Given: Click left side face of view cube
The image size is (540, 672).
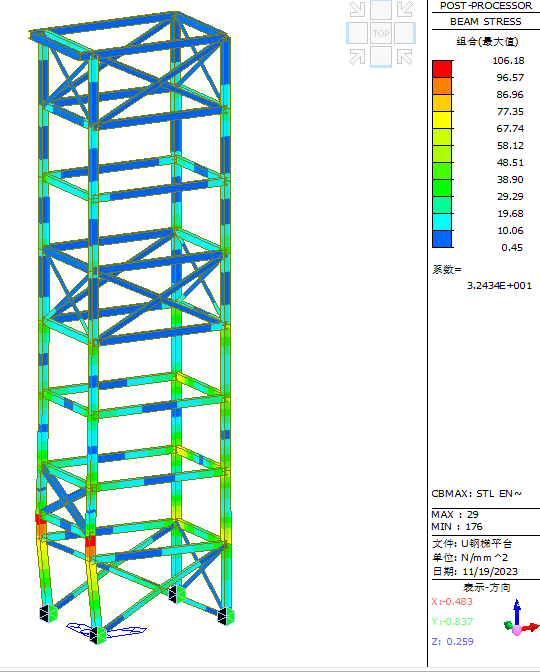Looking at the screenshot, I should click(x=357, y=33).
